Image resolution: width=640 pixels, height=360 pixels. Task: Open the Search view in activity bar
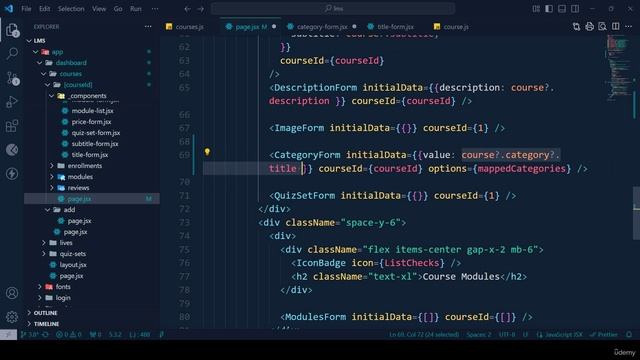[x=12, y=53]
